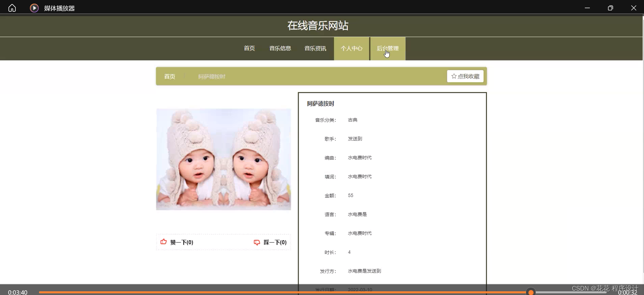Viewport: 644px width, 295px height.
Task: Click the 媒体播放器 title text
Action: coord(60,8)
